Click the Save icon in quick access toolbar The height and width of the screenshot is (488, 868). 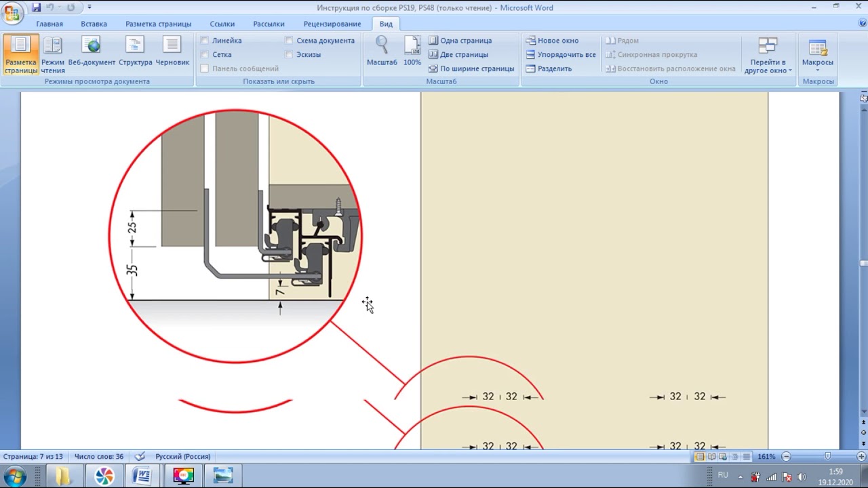coord(36,7)
